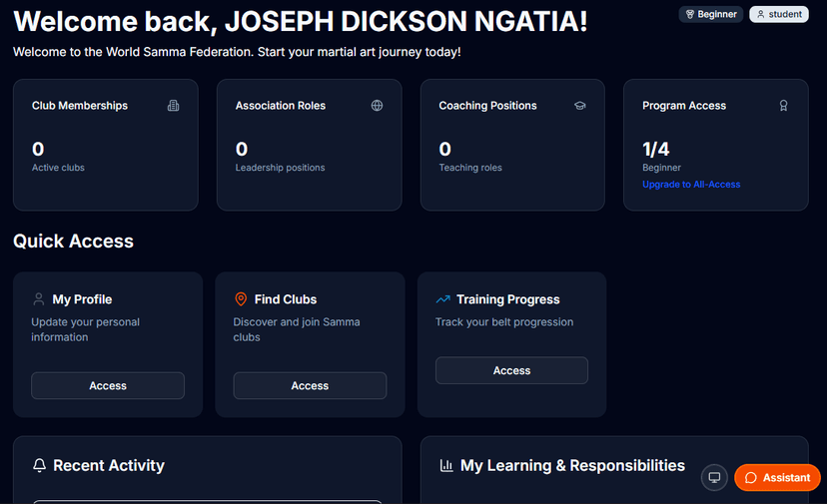Follow the Upgrade to All-Access link
827x504 pixels.
pyautogui.click(x=691, y=185)
